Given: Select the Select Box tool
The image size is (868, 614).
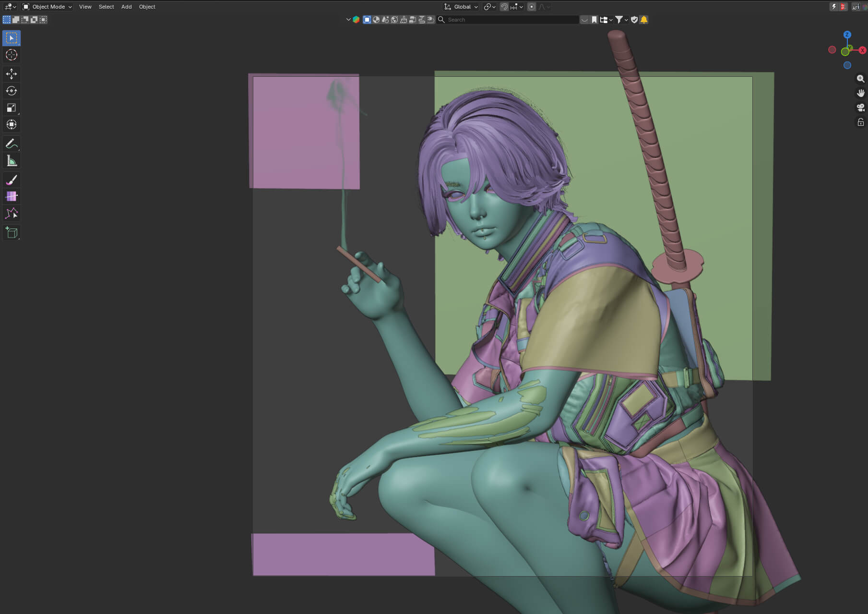Looking at the screenshot, I should (12, 38).
